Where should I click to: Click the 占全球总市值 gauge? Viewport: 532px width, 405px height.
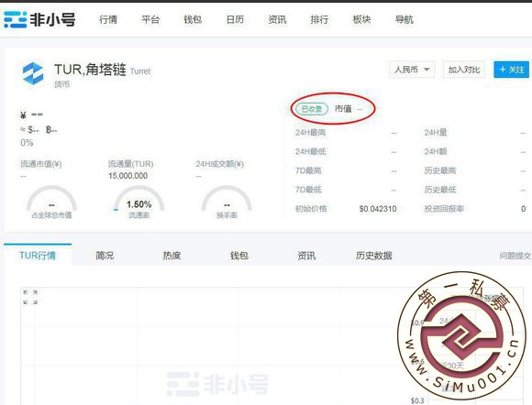[51, 202]
